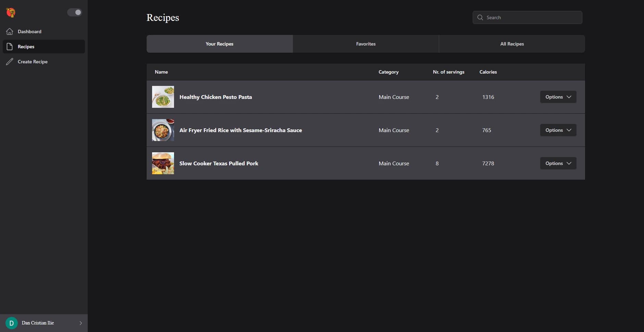Image resolution: width=644 pixels, height=332 pixels.
Task: Open Options dropdown for Air Fryer Fried Rice
Action: [x=558, y=130]
